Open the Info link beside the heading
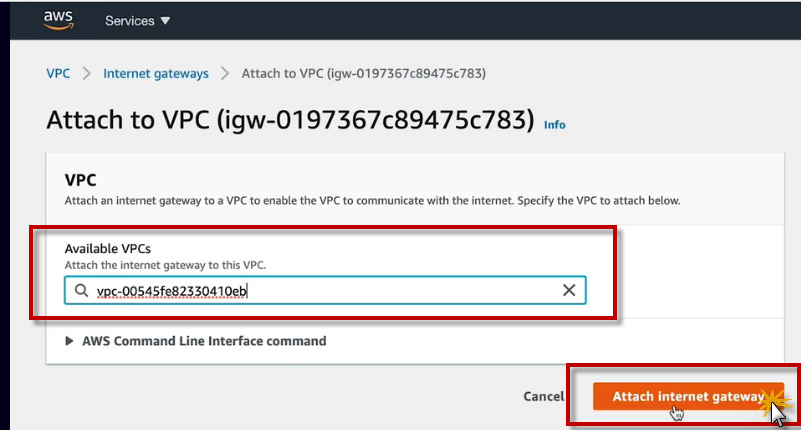Viewport: 801px width, 430px height. pos(554,125)
